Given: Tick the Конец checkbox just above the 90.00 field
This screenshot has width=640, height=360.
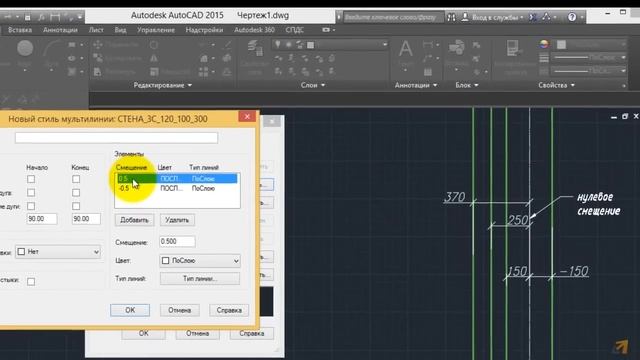Looking at the screenshot, I should 76,206.
